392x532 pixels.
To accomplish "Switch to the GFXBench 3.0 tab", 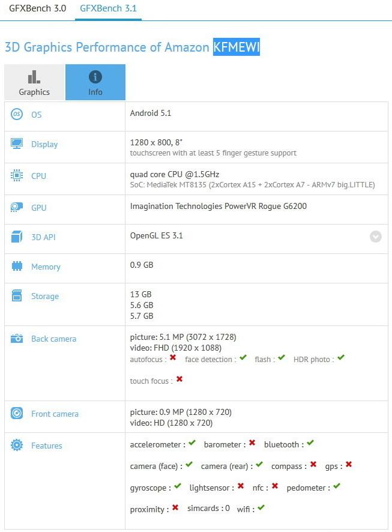I will (38, 8).
